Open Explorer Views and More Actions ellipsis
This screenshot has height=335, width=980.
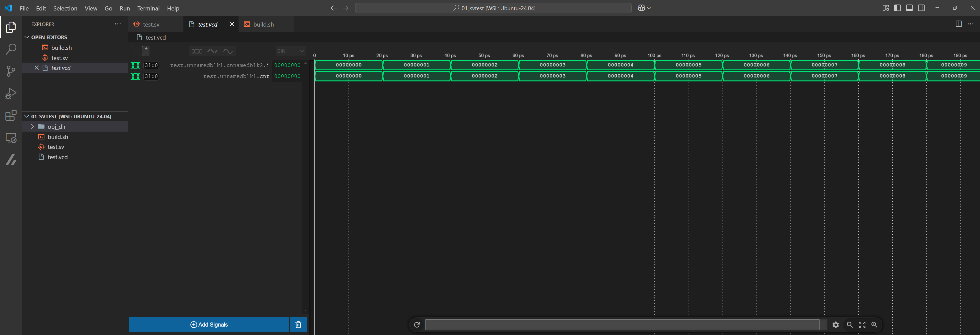118,24
